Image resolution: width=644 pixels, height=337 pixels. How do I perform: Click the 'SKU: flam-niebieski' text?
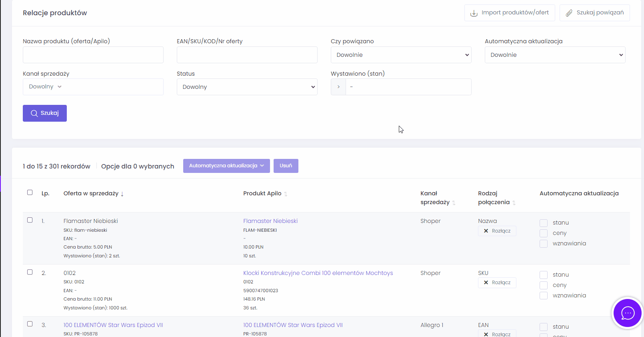coord(85,230)
